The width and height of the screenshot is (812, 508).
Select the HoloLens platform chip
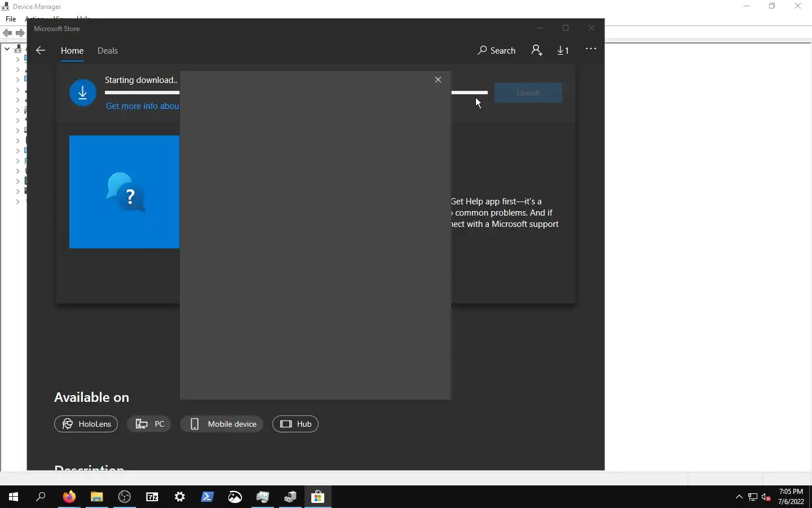pyautogui.click(x=86, y=424)
